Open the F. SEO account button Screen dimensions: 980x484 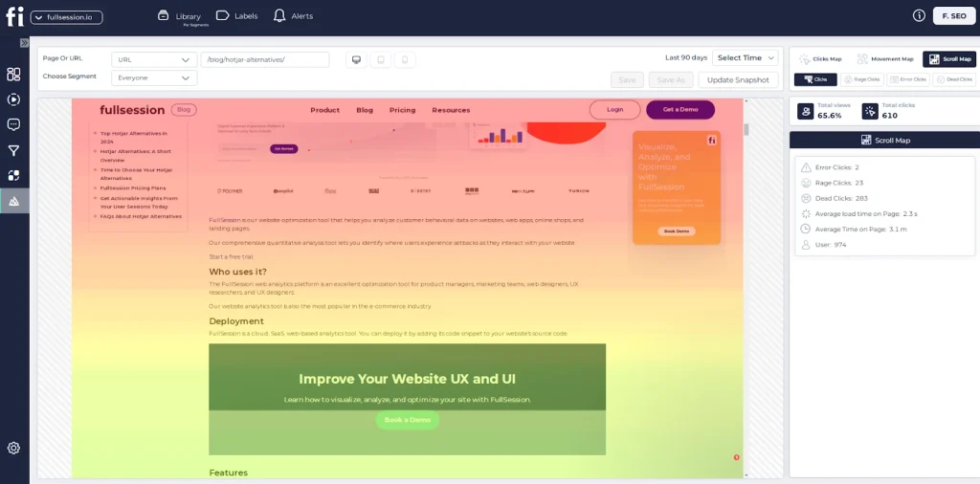[954, 16]
